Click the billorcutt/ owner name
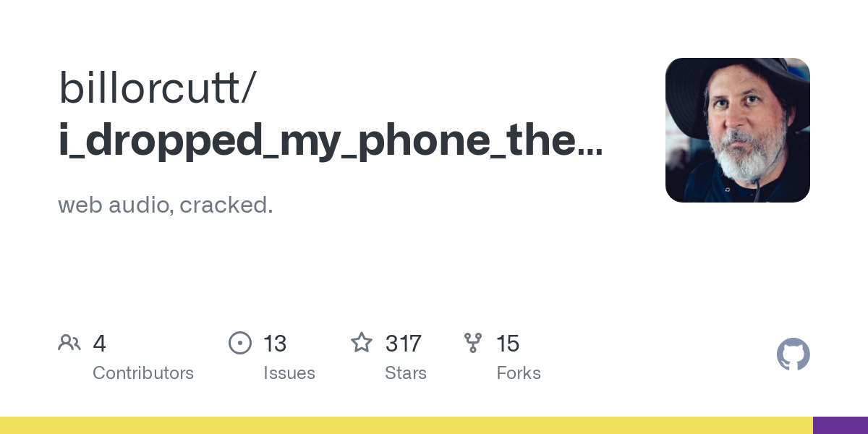Viewport: 868px width, 434px height. click(x=156, y=88)
